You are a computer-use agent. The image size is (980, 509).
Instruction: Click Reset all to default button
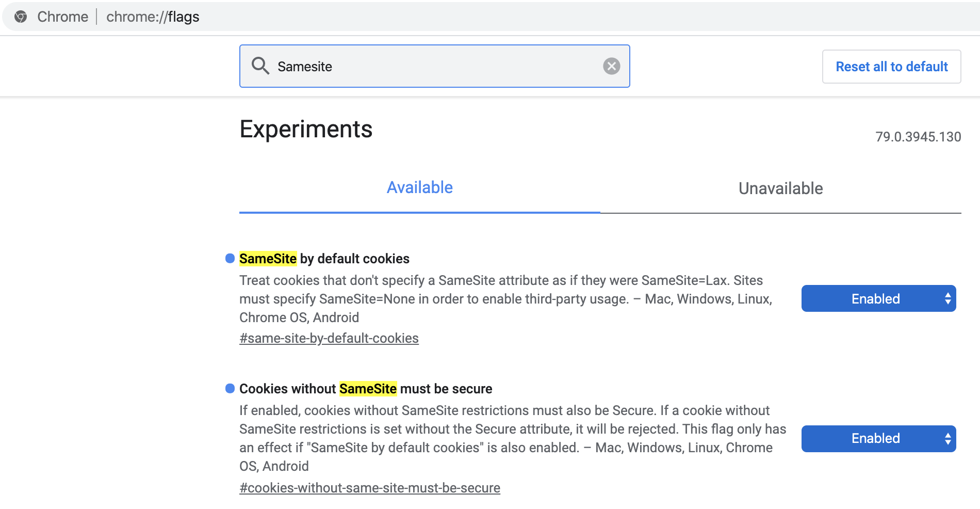click(891, 67)
